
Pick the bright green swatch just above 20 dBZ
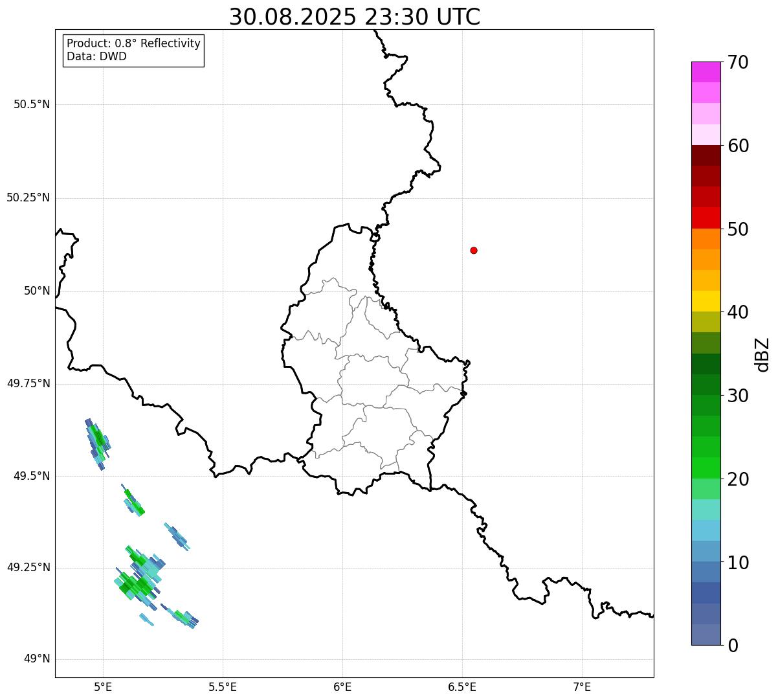pyautogui.click(x=706, y=468)
